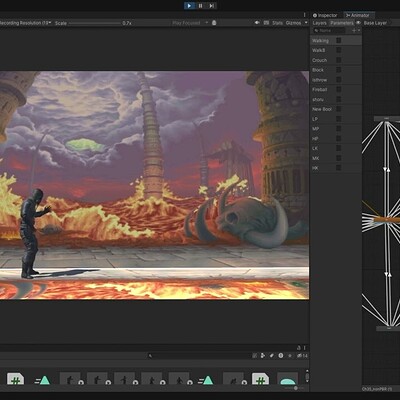Viewport: 400px width, 400px height.
Task: Toggle Stats overlay in the Game view
Action: (277, 23)
